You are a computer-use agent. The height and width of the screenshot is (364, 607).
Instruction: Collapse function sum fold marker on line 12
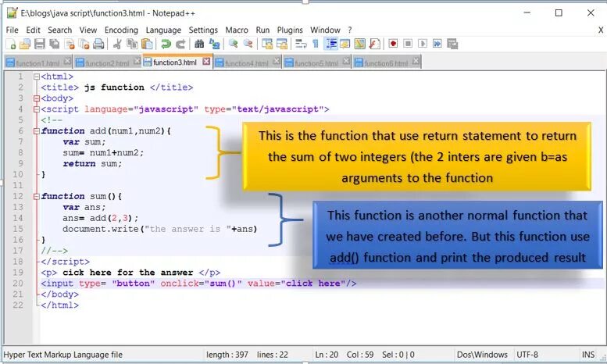tap(37, 197)
